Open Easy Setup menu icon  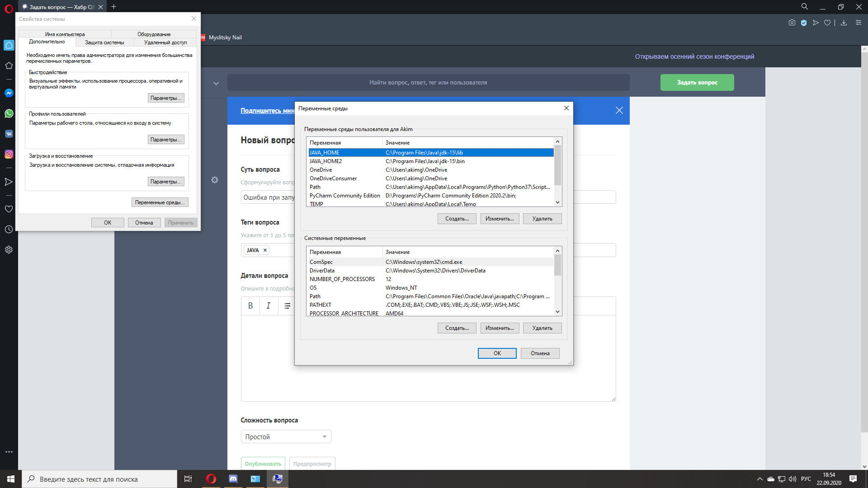pos(859,23)
